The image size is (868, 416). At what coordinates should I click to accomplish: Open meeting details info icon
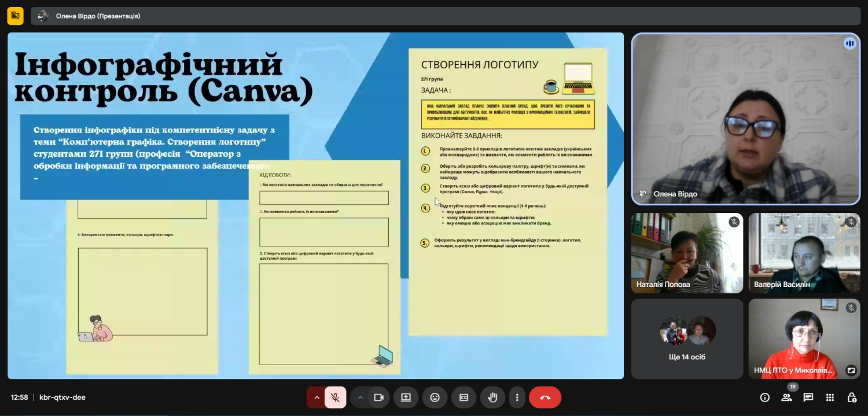pos(765,397)
